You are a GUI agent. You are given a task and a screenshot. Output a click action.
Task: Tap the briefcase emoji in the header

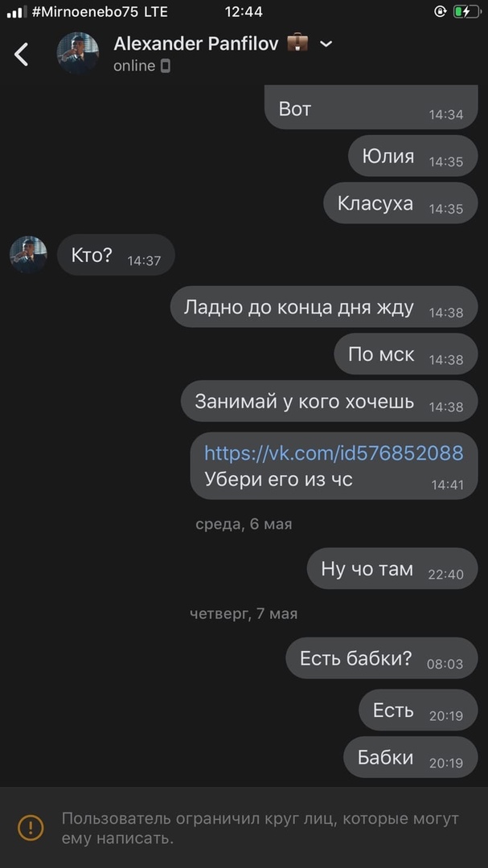297,43
